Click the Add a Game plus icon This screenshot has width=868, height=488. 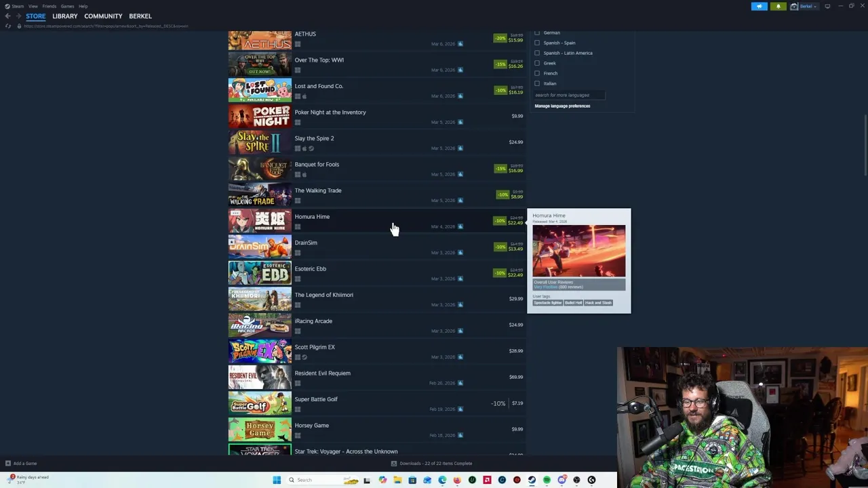pos(8,464)
